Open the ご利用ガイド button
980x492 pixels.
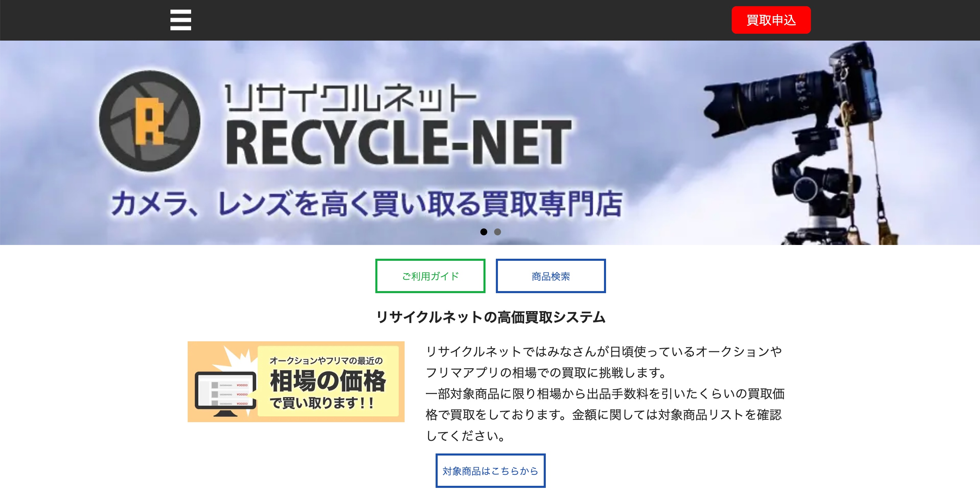(x=430, y=276)
